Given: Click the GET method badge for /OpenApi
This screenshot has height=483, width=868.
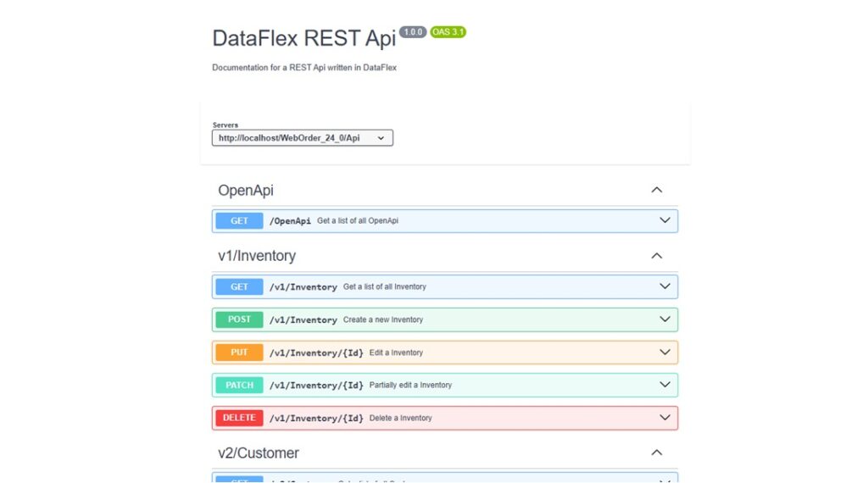Looking at the screenshot, I should 240,221.
